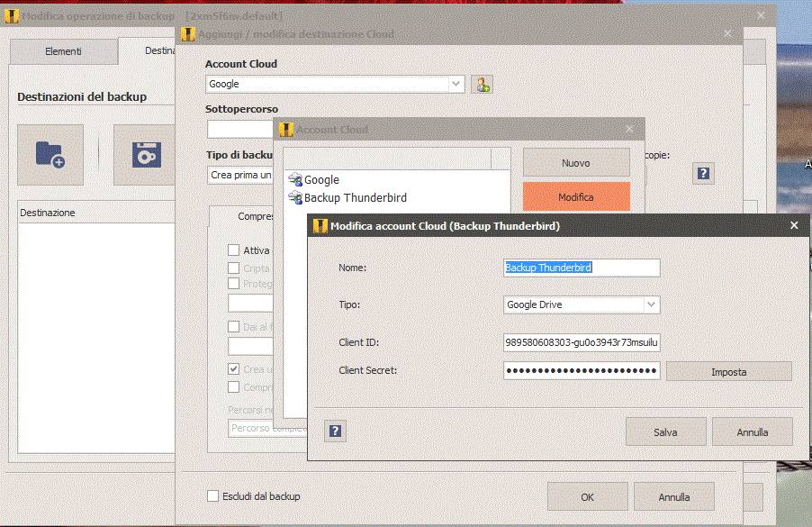Select Google row in the account list
The image size is (812, 527).
point(396,180)
